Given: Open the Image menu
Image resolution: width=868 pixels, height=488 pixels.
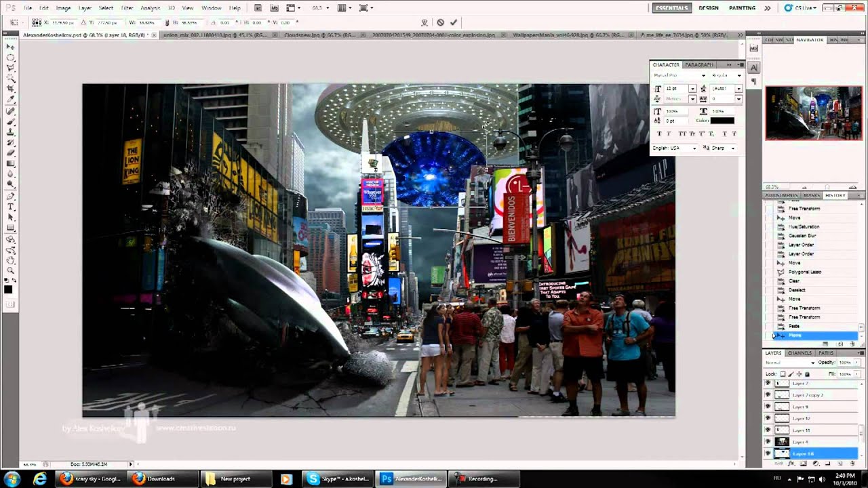Looking at the screenshot, I should coord(63,8).
